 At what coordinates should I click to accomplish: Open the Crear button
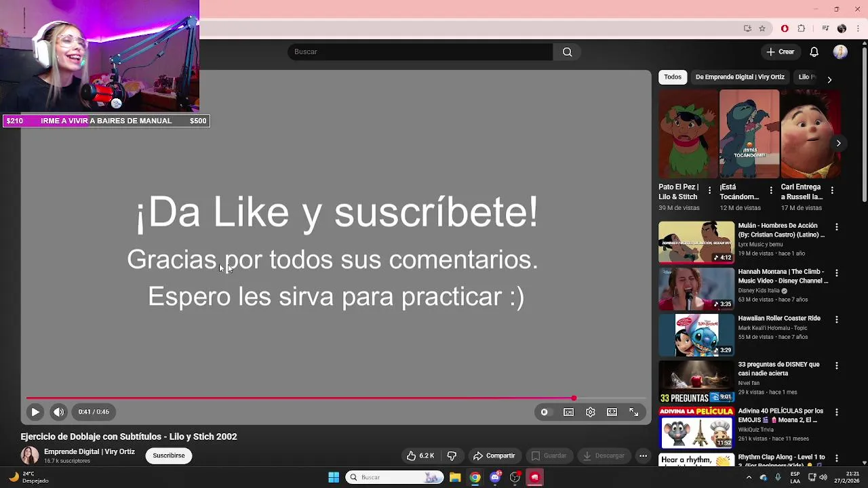click(x=780, y=52)
